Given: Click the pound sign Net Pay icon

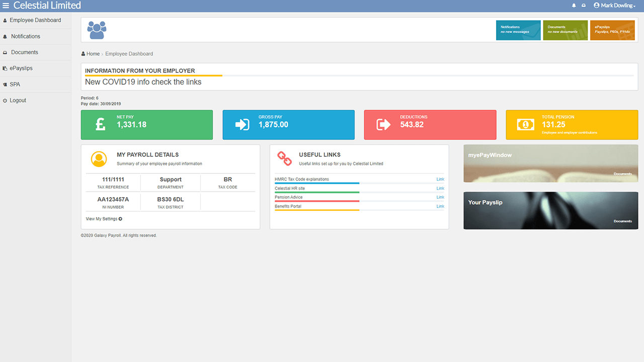Looking at the screenshot, I should [101, 124].
